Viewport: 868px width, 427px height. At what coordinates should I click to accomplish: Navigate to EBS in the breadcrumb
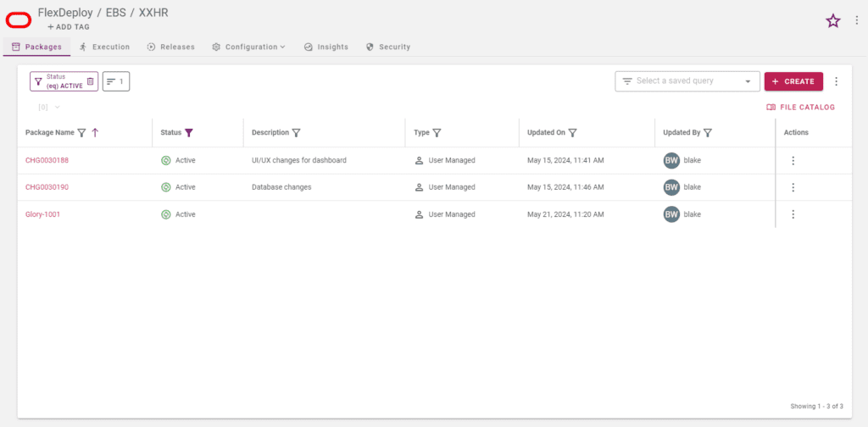(x=114, y=13)
